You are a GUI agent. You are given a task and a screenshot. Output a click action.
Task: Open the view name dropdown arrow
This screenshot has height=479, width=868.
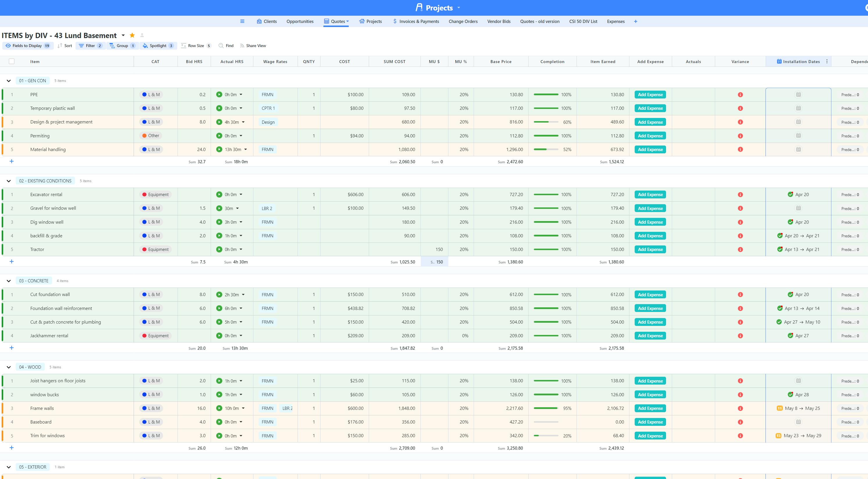point(123,35)
